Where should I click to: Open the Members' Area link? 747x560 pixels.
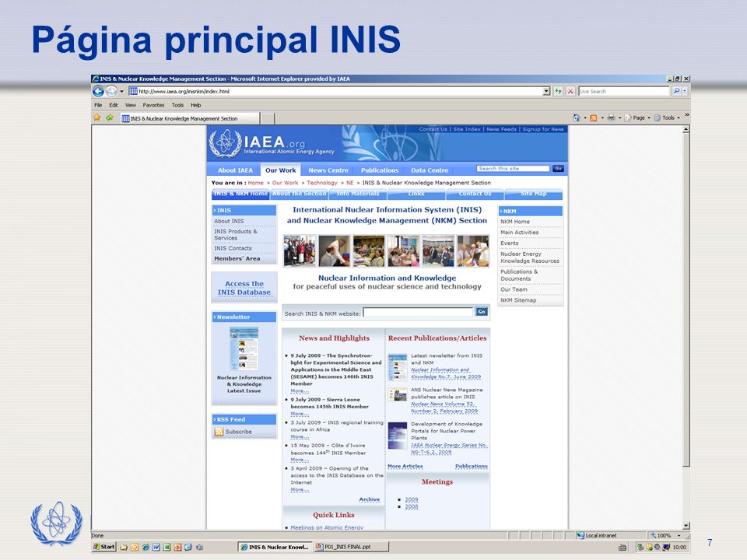[237, 258]
